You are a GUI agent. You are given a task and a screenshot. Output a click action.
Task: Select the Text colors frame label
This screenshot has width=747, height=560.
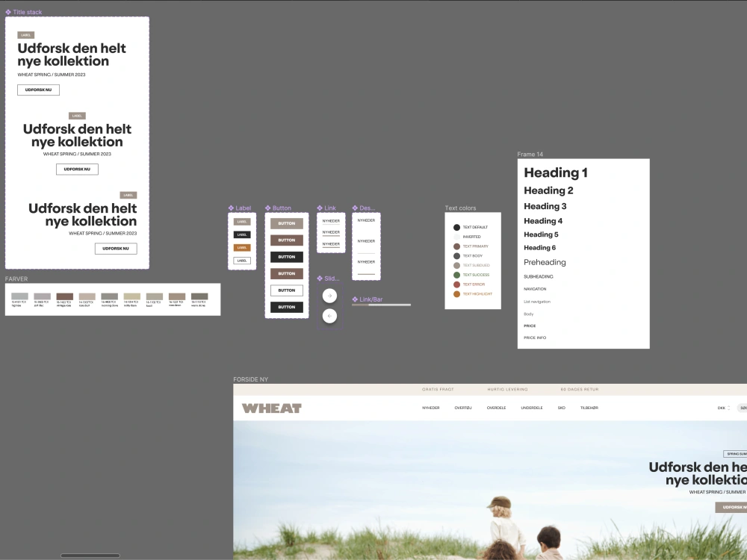click(460, 208)
